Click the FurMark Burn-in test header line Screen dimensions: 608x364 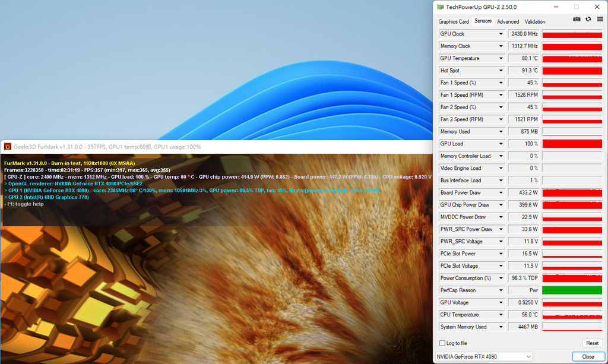click(69, 163)
